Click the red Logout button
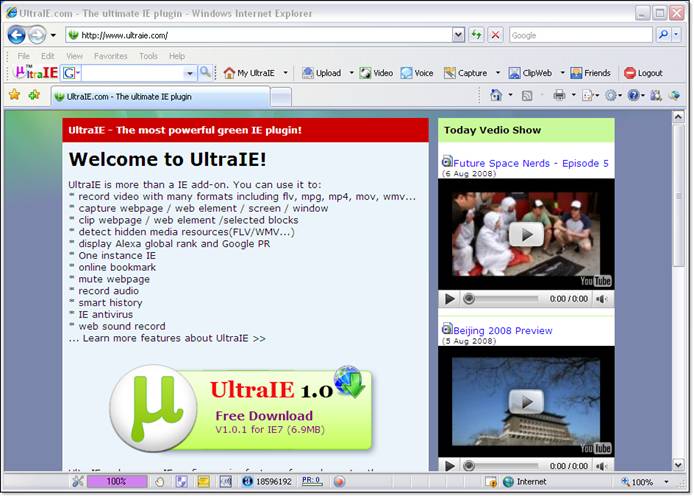This screenshot has width=694, height=497. (x=643, y=73)
